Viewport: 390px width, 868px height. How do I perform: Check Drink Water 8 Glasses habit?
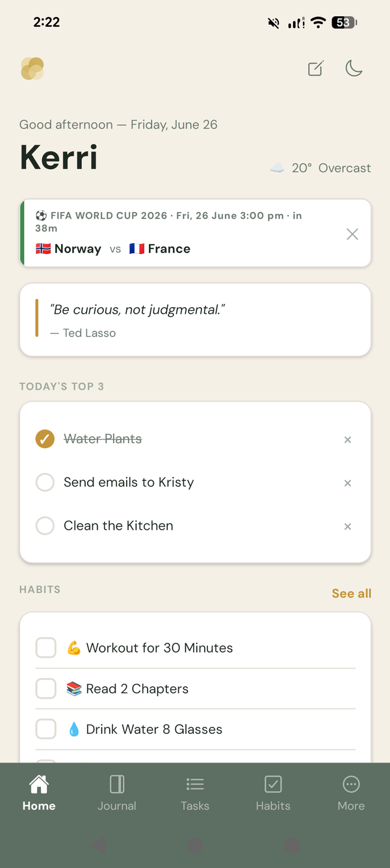click(46, 729)
